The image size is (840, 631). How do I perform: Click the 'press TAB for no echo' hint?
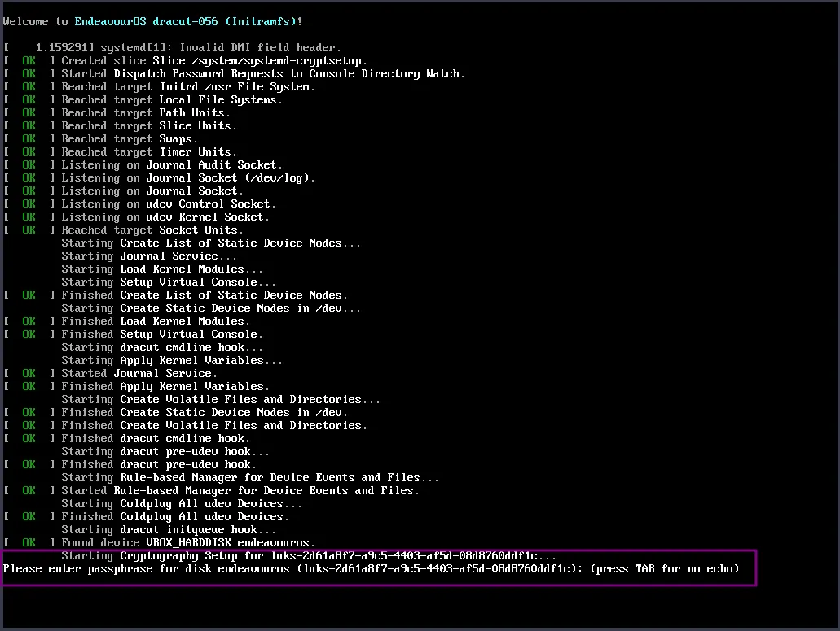tap(665, 569)
